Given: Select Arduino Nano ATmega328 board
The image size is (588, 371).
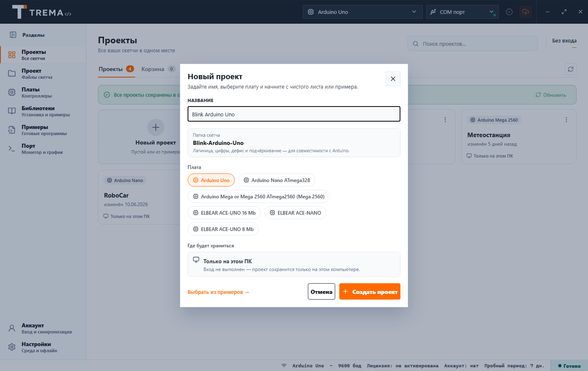Looking at the screenshot, I should [x=276, y=180].
